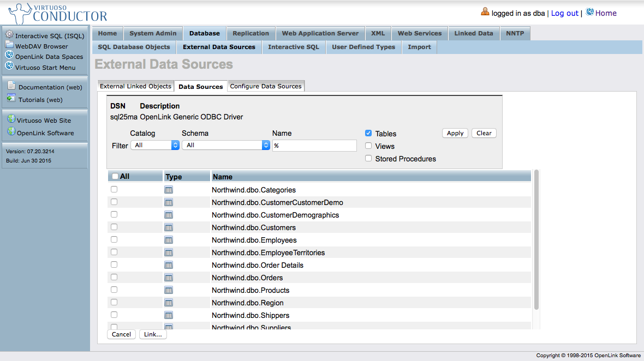Open the Catalog filter dropdown
Screen dimensions: 644x361
coord(155,145)
